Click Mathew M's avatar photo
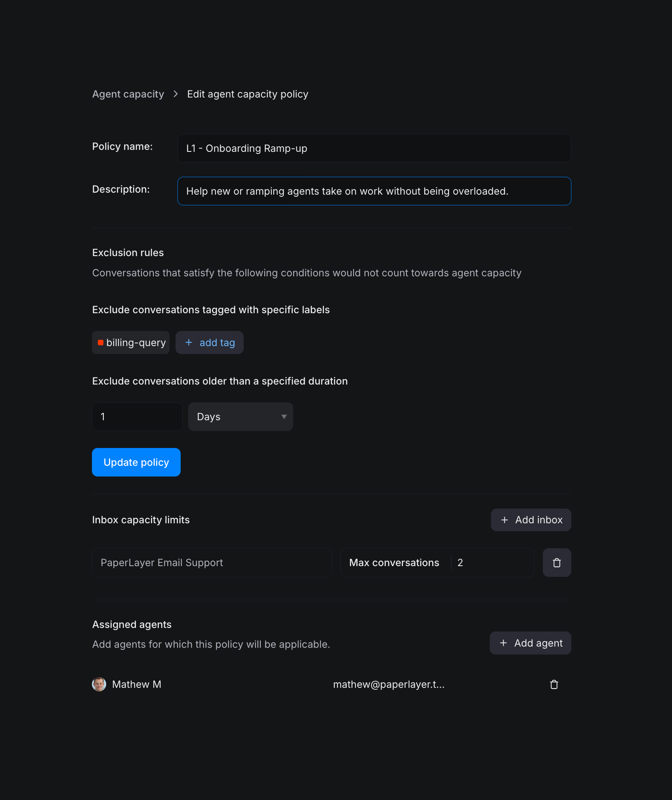Screen dimensions: 672x800 (99, 684)
